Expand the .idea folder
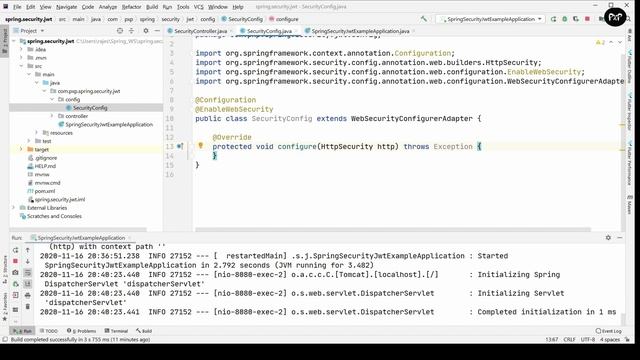640x360 pixels. pos(22,49)
